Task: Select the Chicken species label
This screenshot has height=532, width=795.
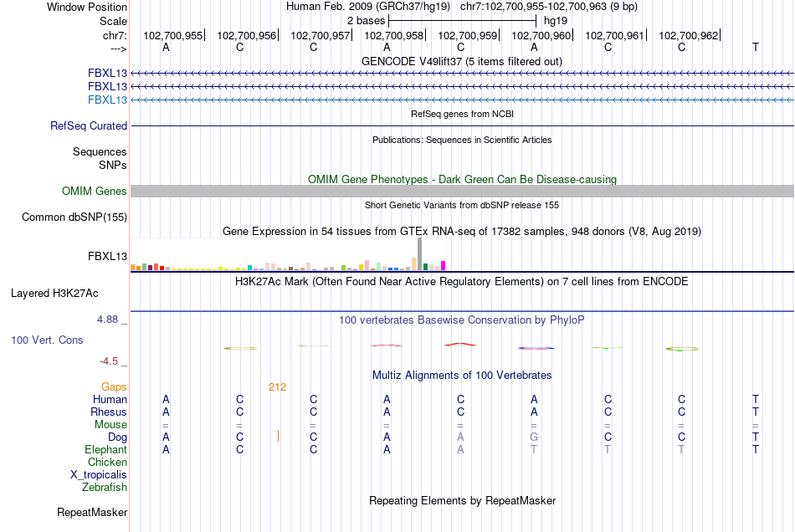Action: [107, 462]
